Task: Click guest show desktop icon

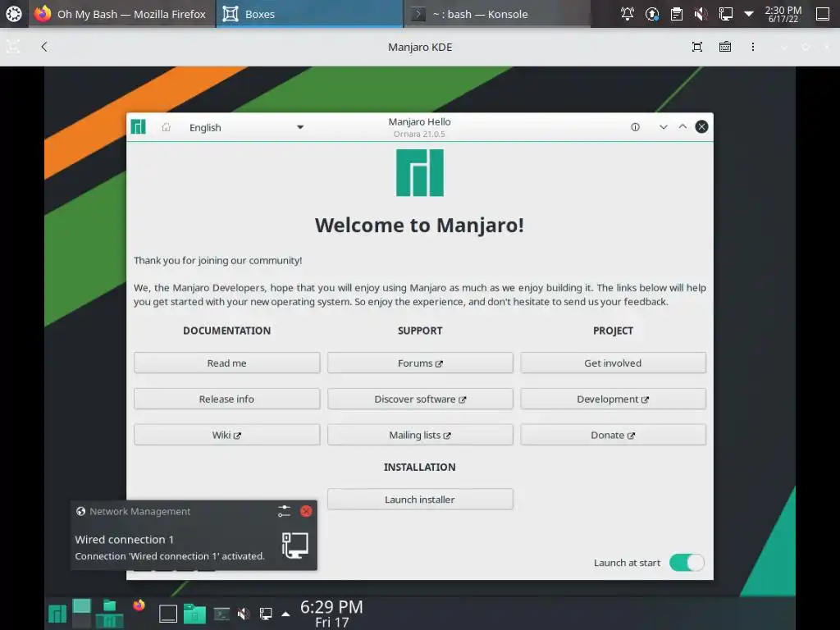Action: click(x=167, y=614)
